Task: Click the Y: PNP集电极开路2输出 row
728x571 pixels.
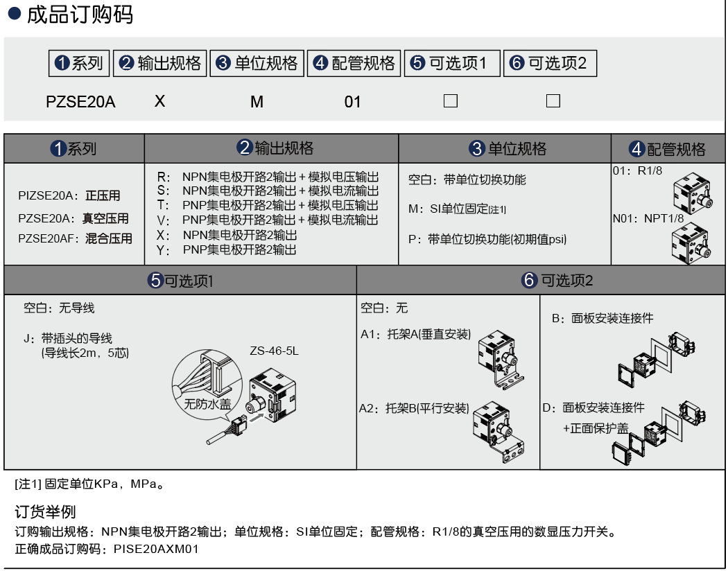Action: coord(227,249)
